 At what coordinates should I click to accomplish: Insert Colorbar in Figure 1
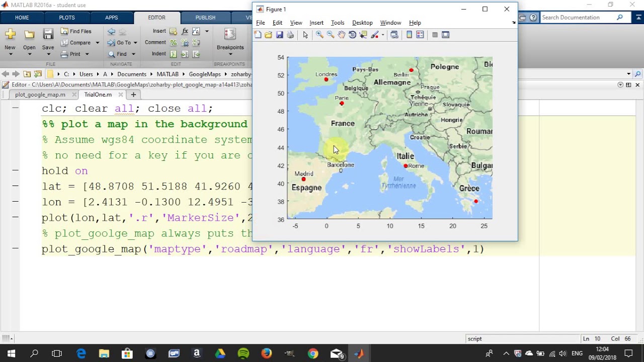point(410,35)
